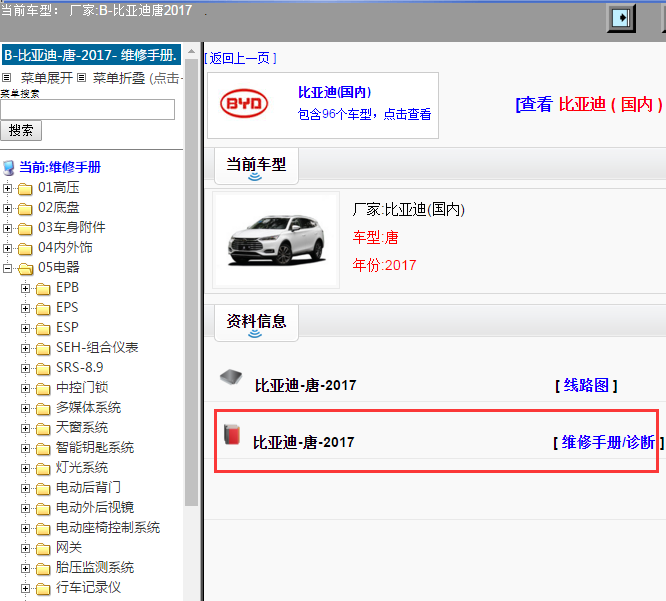The height and width of the screenshot is (601, 666).
Task: Click the sidebar vertical scrollbar thumb
Action: pos(192,282)
